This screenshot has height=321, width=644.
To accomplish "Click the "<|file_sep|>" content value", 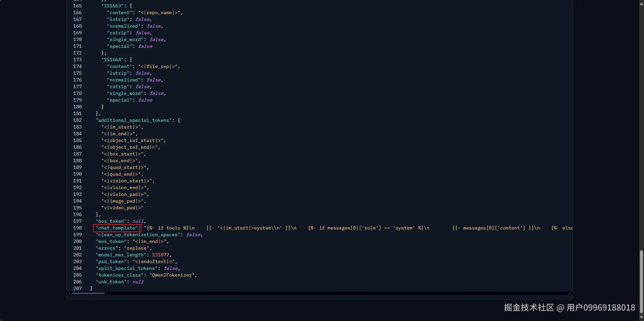I will (x=158, y=67).
